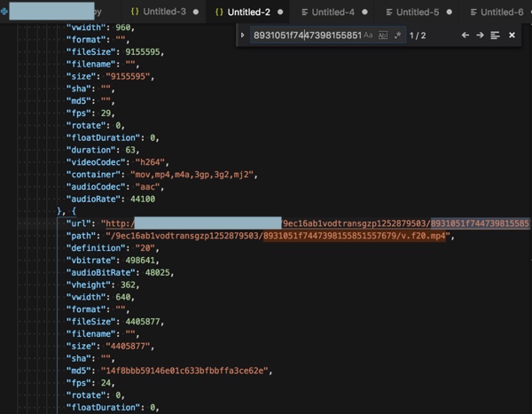532x414 pixels.
Task: Click the "fps": 29 line
Action: click(90, 113)
